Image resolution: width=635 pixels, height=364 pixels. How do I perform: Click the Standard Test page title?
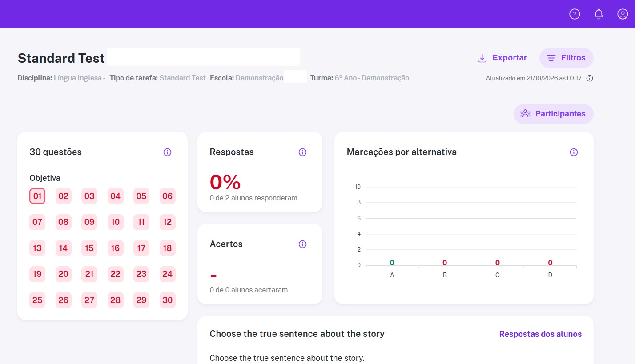[x=61, y=58]
